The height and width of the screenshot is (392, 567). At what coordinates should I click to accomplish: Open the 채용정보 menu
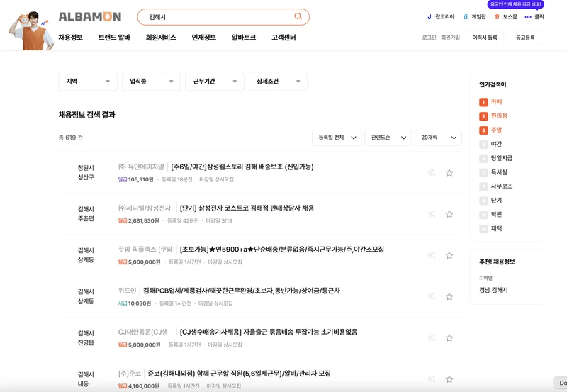click(x=71, y=38)
